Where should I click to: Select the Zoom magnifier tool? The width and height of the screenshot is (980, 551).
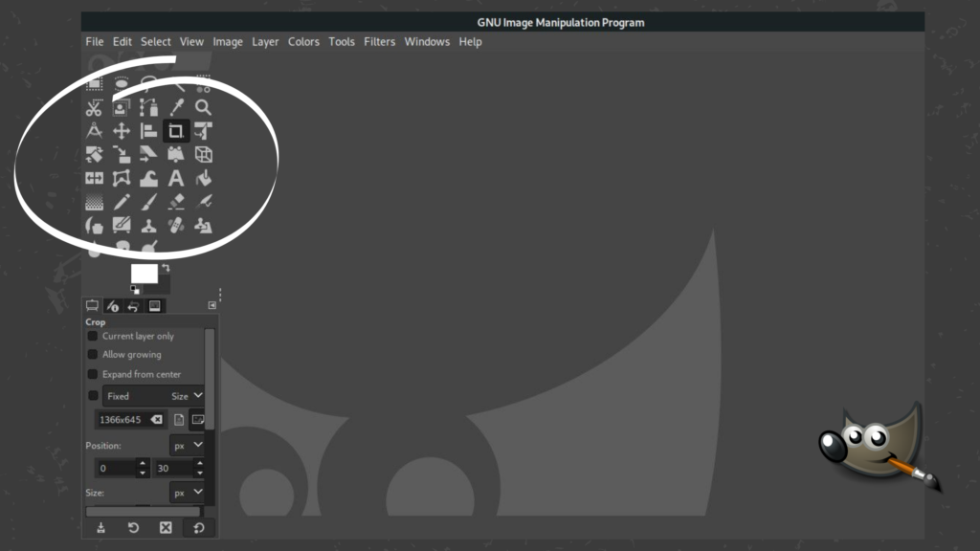pyautogui.click(x=203, y=108)
